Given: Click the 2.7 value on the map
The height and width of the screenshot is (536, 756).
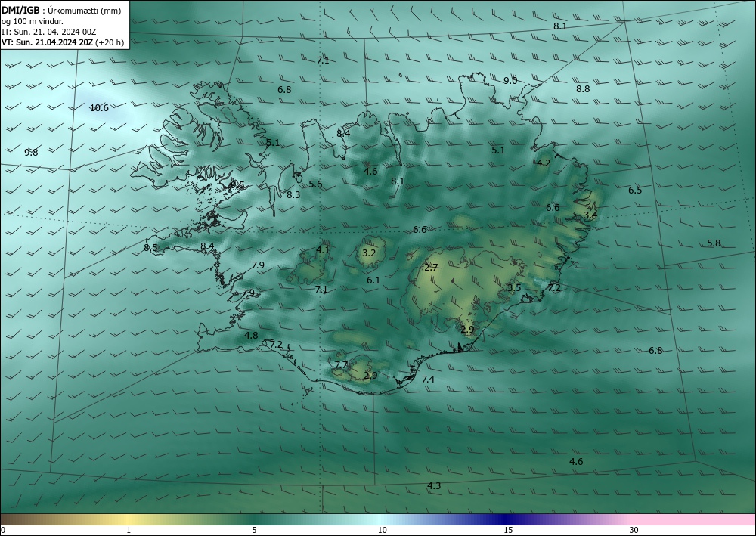Looking at the screenshot, I should [431, 268].
